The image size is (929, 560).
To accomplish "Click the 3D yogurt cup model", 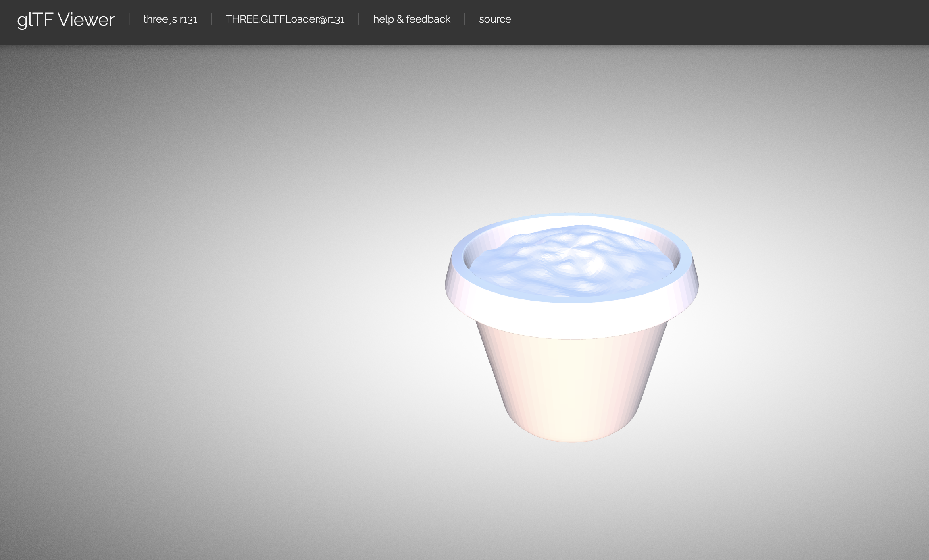I will coord(571,327).
